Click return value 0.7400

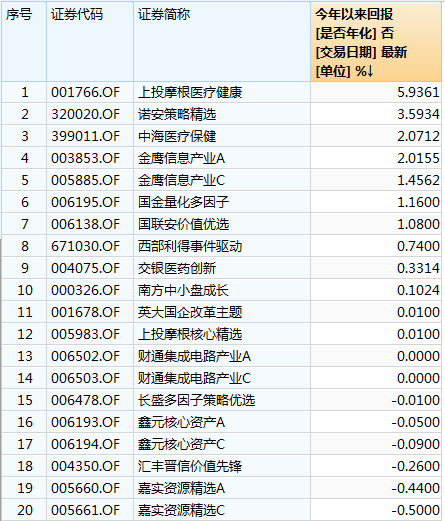418,246
